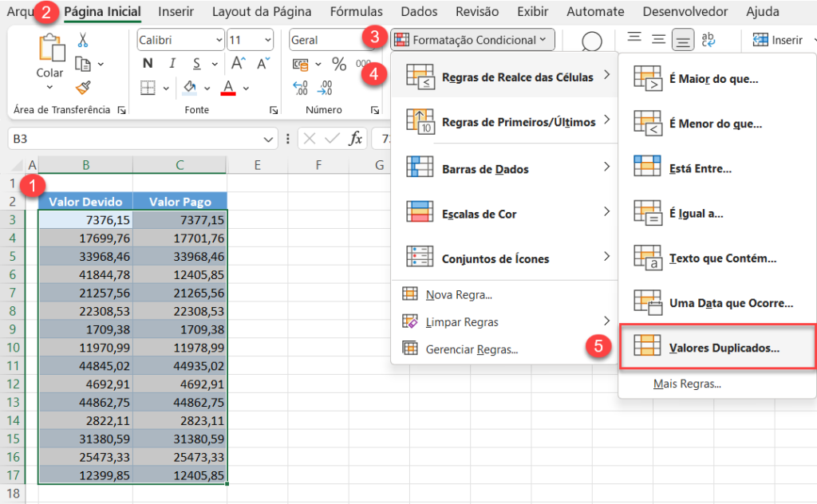Switch to the Fórmulas ribbon tab
The height and width of the screenshot is (504, 817).
pyautogui.click(x=356, y=11)
